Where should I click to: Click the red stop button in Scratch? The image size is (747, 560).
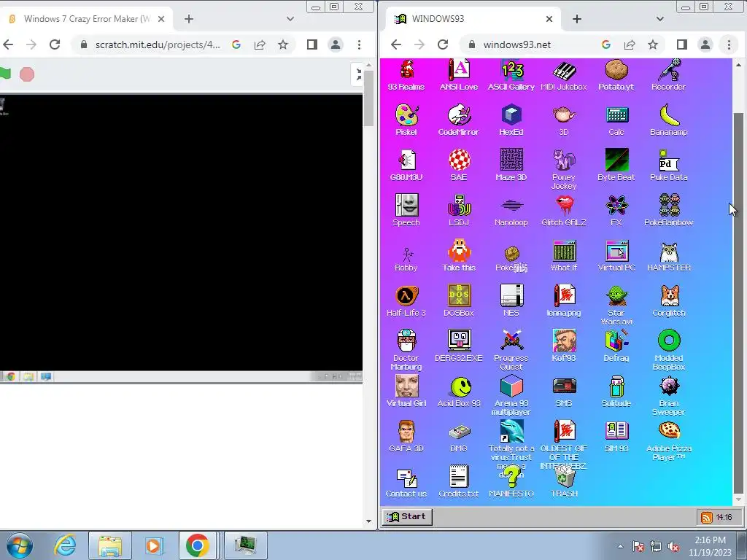pos(27,74)
